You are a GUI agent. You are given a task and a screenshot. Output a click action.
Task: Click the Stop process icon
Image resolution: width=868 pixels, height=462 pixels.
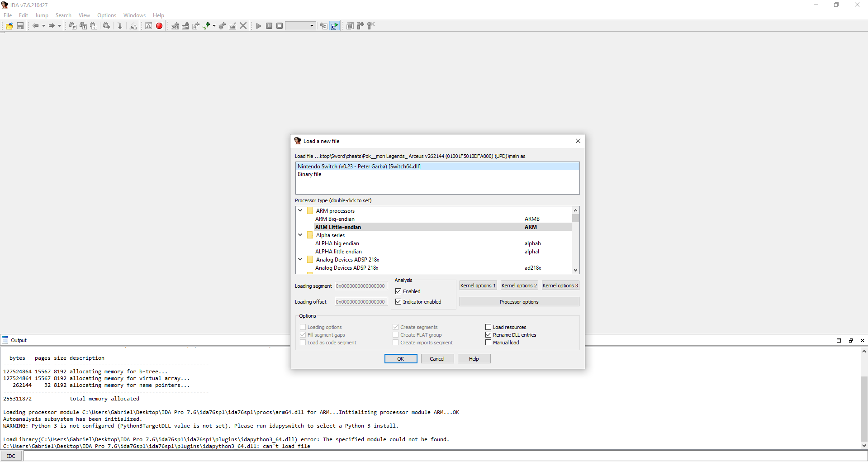click(280, 26)
